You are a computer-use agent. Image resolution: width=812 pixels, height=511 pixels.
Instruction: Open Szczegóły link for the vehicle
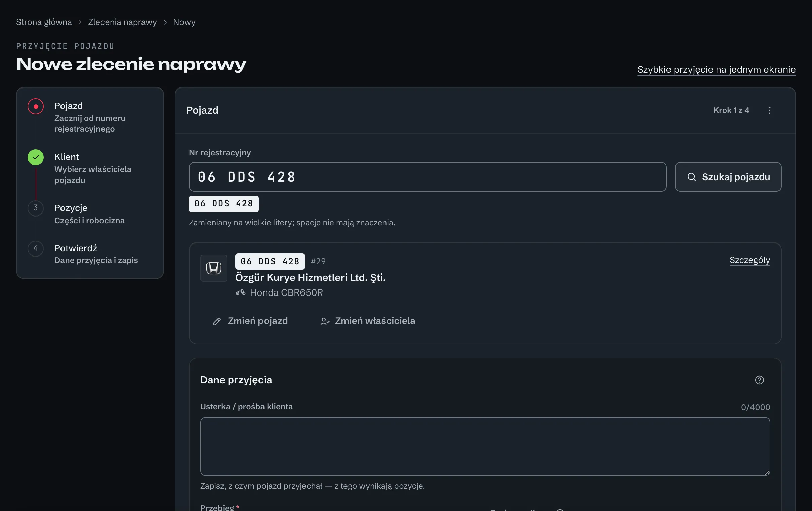(749, 260)
